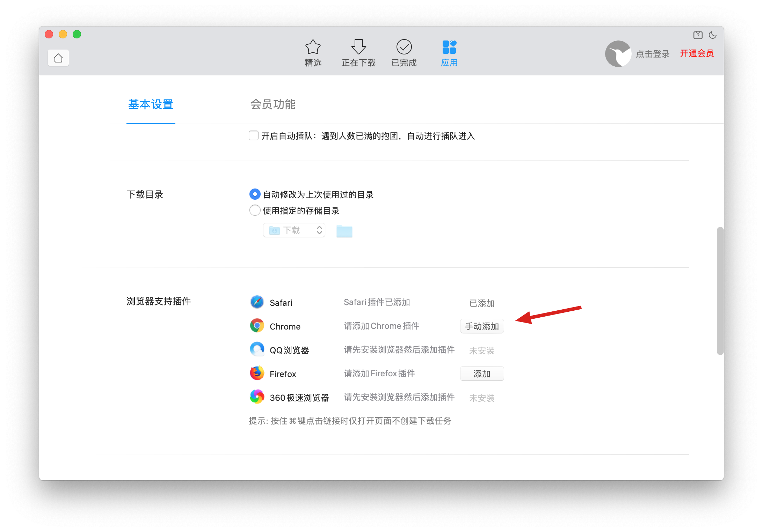Open the 下载 directory dropdown
This screenshot has width=763, height=532.
294,230
